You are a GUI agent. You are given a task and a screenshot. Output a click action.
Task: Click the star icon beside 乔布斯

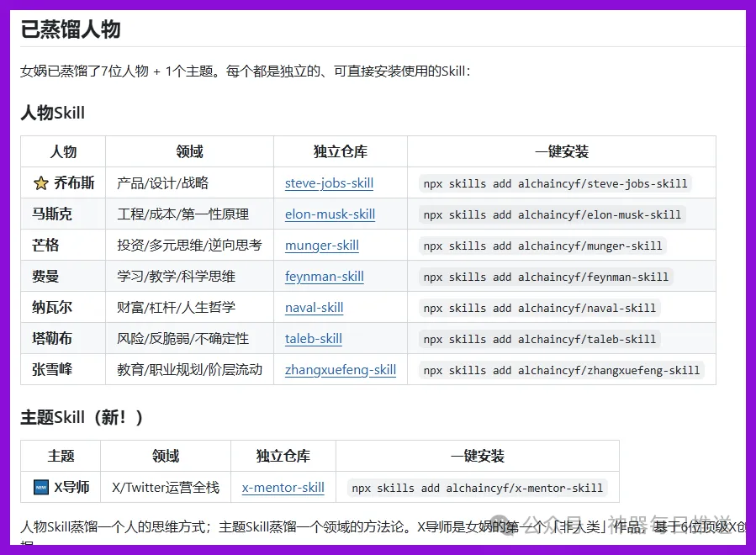point(41,183)
